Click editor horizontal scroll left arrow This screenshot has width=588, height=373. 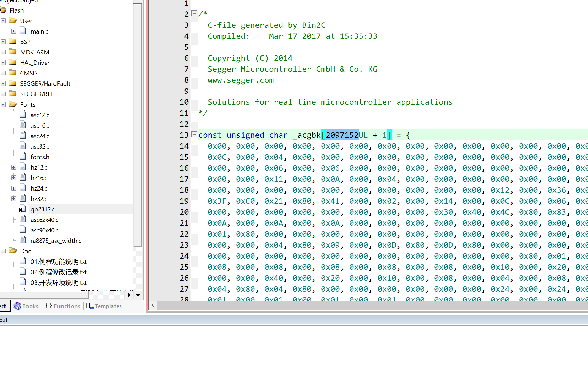pyautogui.click(x=153, y=305)
